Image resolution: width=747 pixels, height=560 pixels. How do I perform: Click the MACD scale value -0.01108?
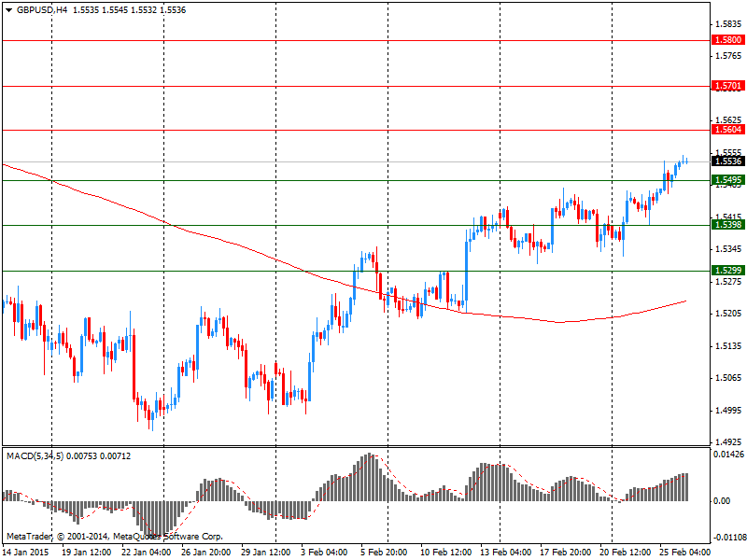coord(729,538)
